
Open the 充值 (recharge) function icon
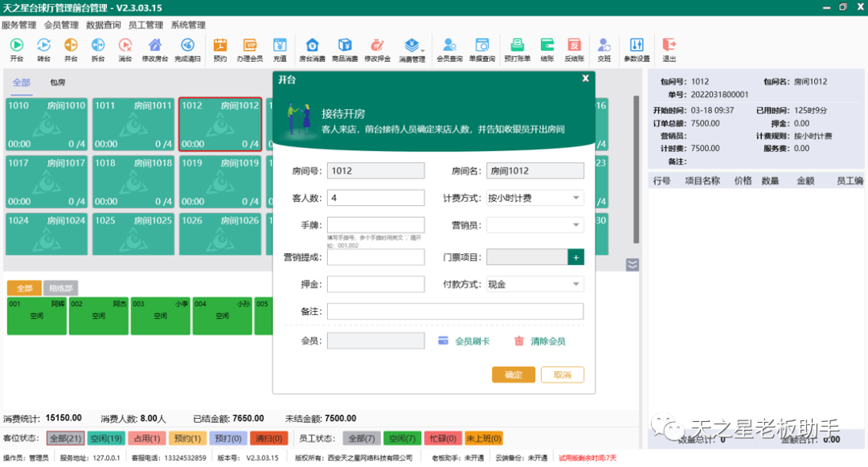[x=281, y=50]
